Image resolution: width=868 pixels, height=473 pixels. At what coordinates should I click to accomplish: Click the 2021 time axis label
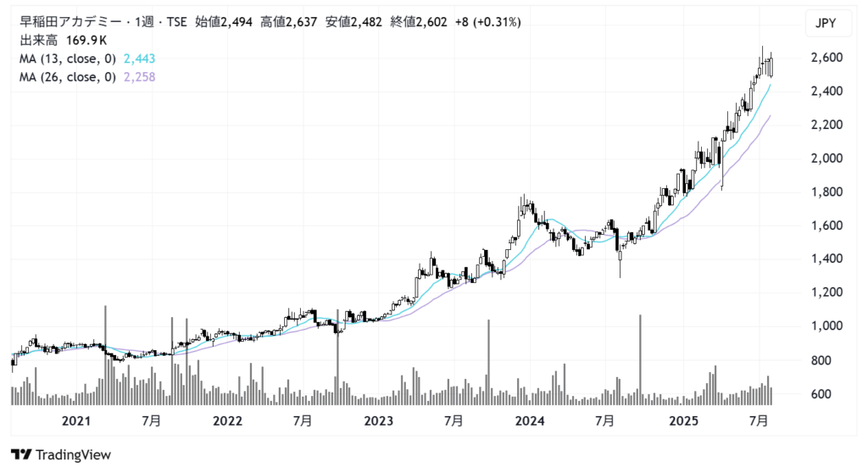75,421
